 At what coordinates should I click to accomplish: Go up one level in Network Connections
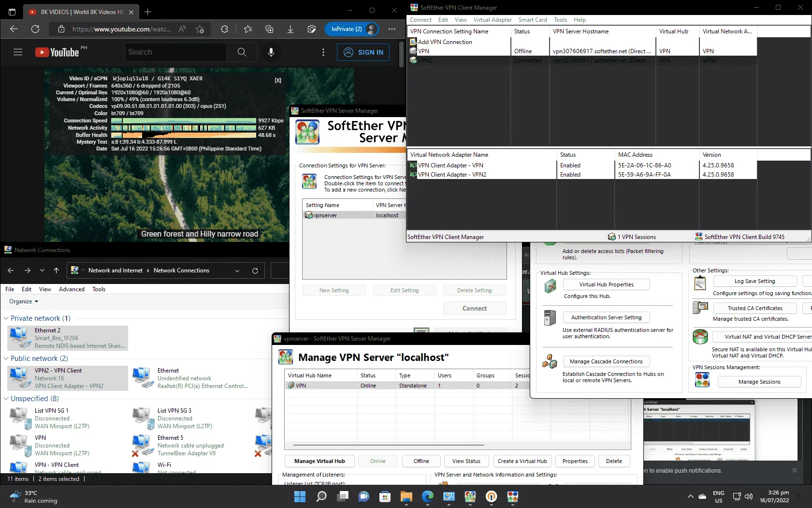coord(56,271)
